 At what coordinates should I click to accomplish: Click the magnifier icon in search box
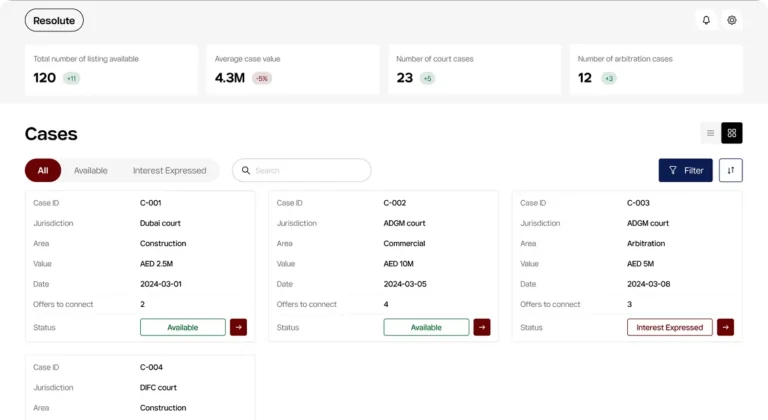(x=246, y=170)
